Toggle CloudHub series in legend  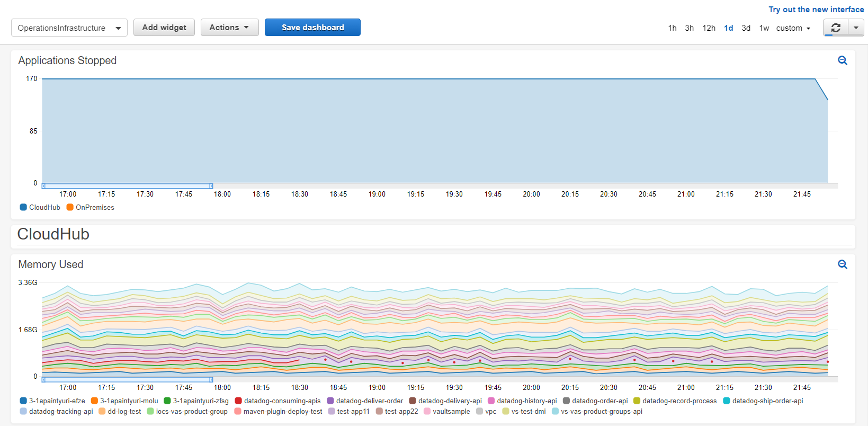[x=40, y=207]
